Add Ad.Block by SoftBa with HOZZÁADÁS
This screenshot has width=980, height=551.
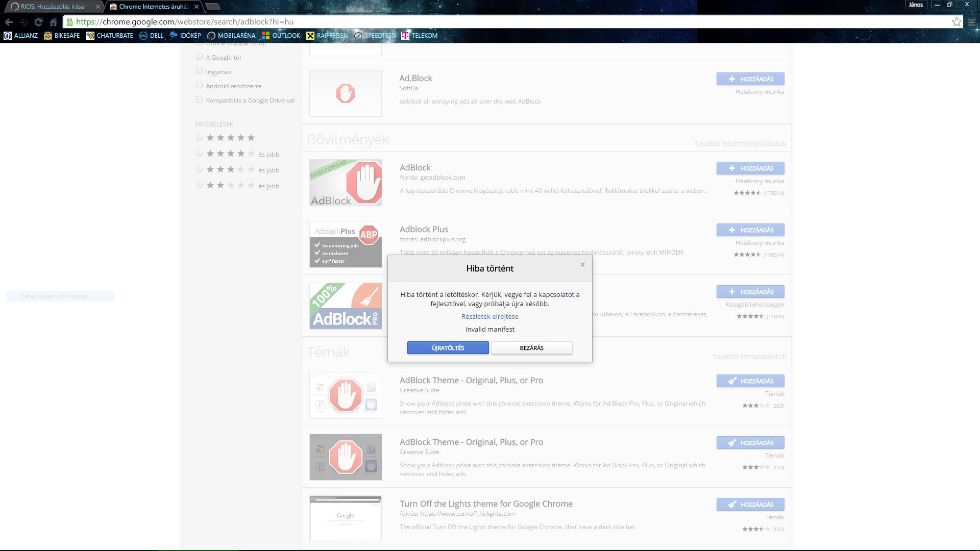click(750, 79)
